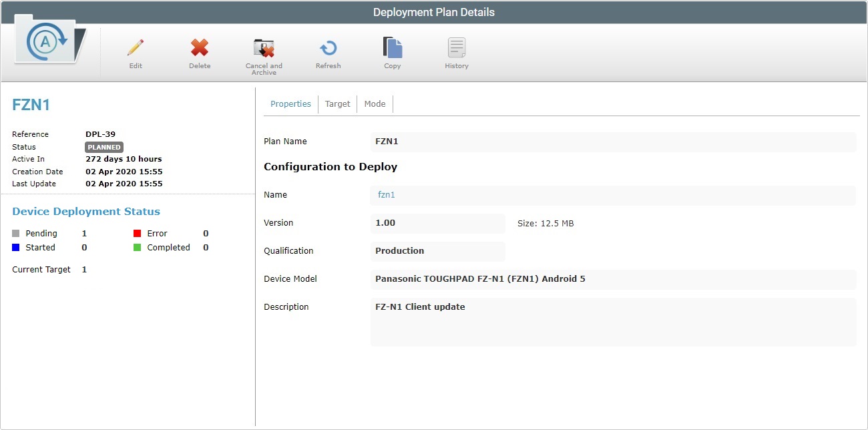
Task: Click the Delete icon in the toolbar
Action: coord(200,48)
